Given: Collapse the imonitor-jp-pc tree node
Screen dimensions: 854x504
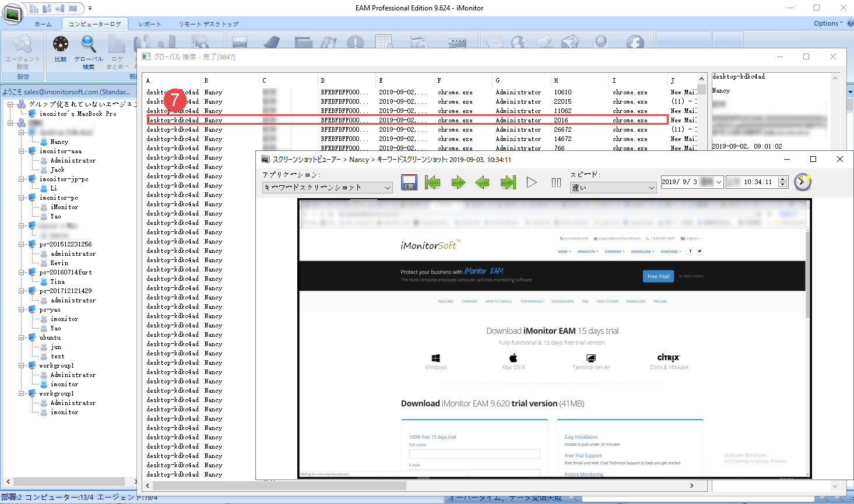Looking at the screenshot, I should tap(22, 179).
